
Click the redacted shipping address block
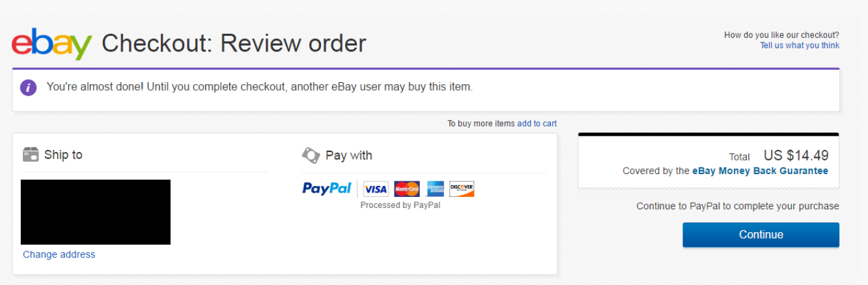96,212
